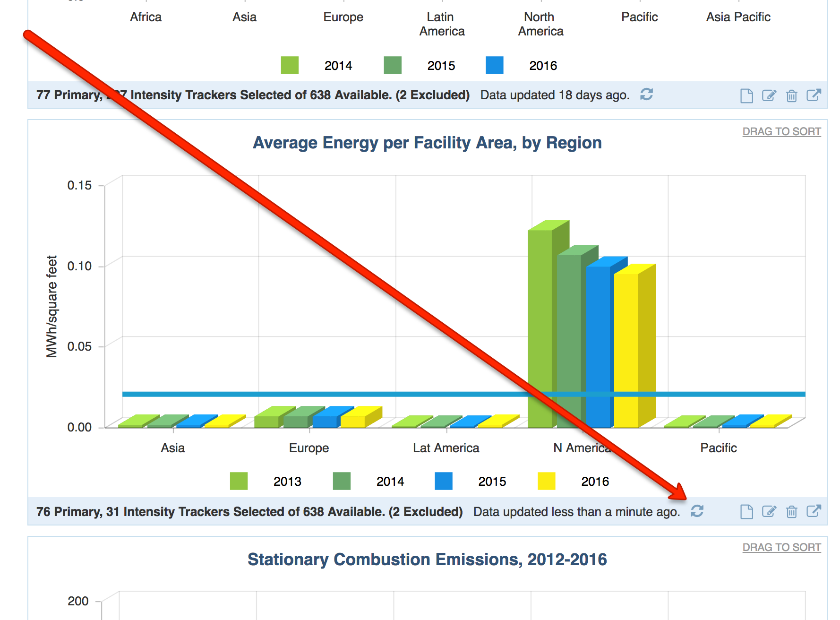Open edit icon for the top chart
The height and width of the screenshot is (620, 840).
769,95
